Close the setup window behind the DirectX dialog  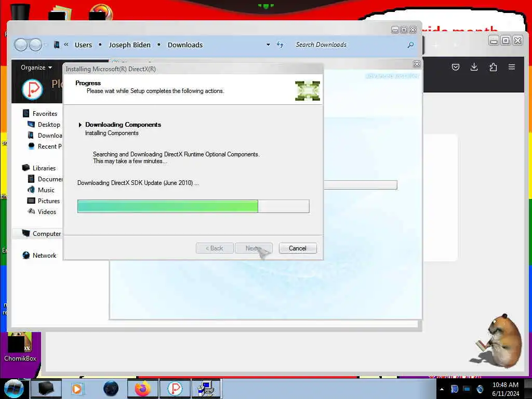(x=417, y=64)
